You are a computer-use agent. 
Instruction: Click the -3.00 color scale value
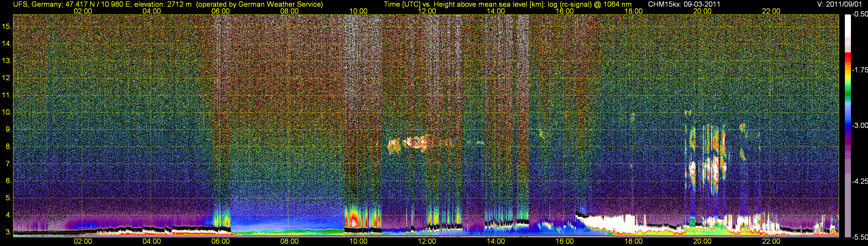[x=860, y=125]
